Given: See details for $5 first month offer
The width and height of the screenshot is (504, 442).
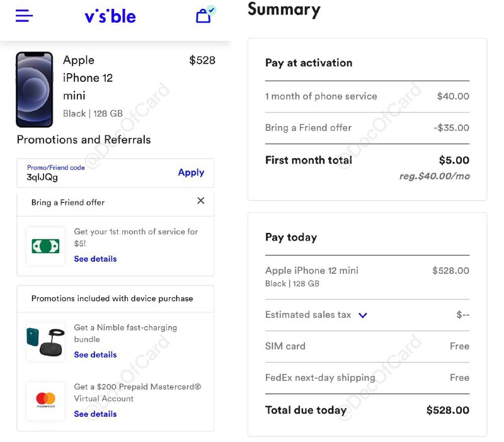Looking at the screenshot, I should (x=95, y=259).
